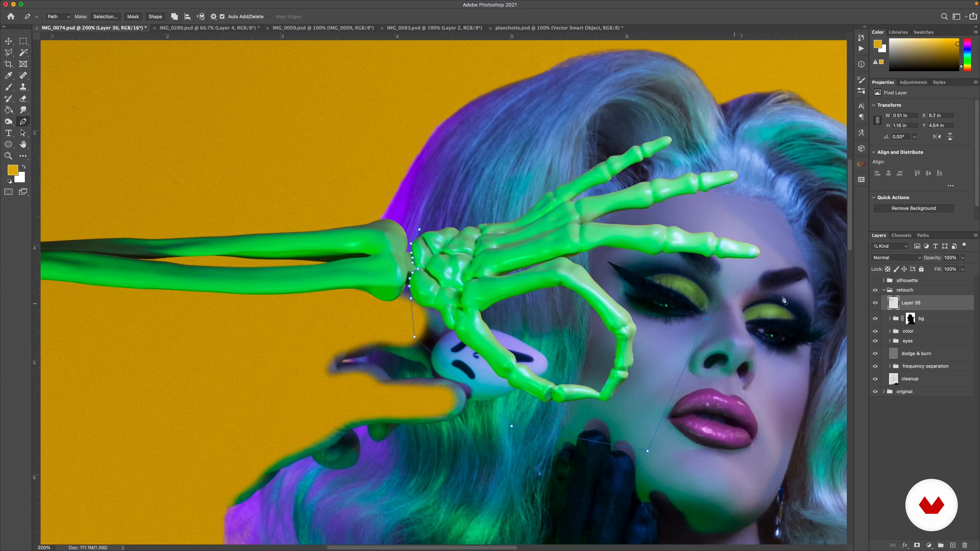Select the History Brush tool
The width and height of the screenshot is (980, 551).
tap(8, 98)
